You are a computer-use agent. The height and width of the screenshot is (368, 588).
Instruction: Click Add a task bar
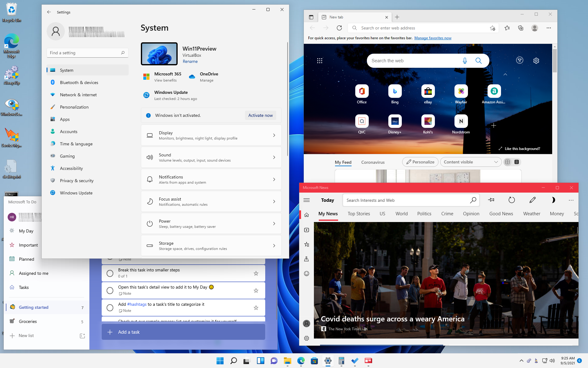(x=183, y=332)
